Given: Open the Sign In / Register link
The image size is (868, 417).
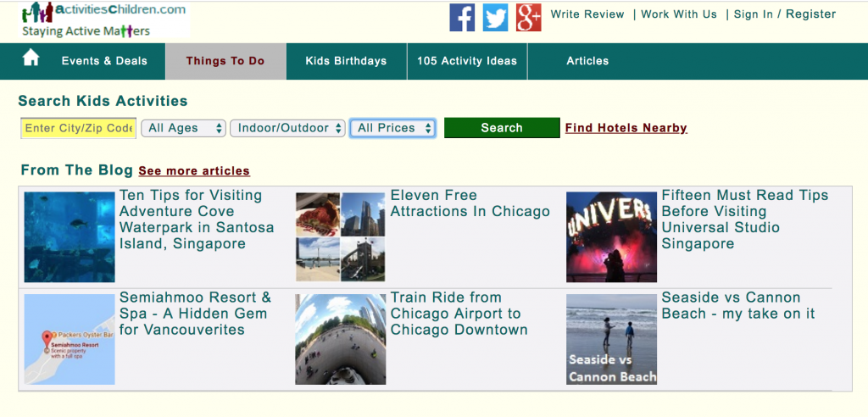Looking at the screenshot, I should (785, 14).
